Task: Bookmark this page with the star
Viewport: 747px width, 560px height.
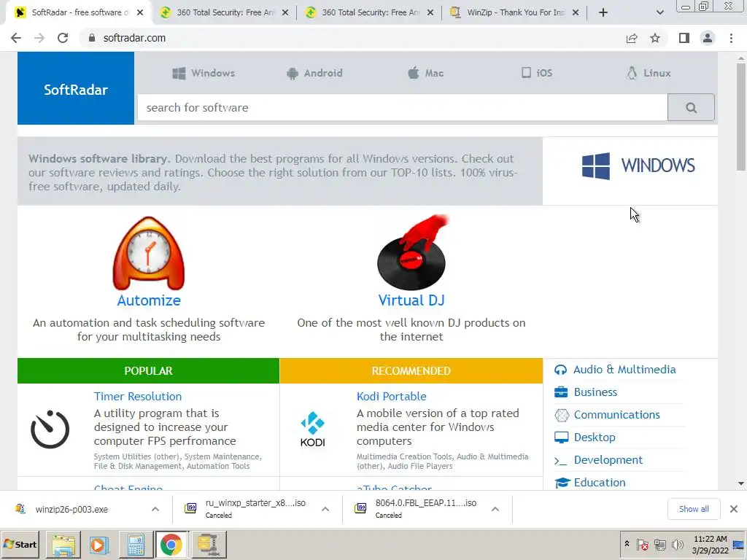Action: 655,38
